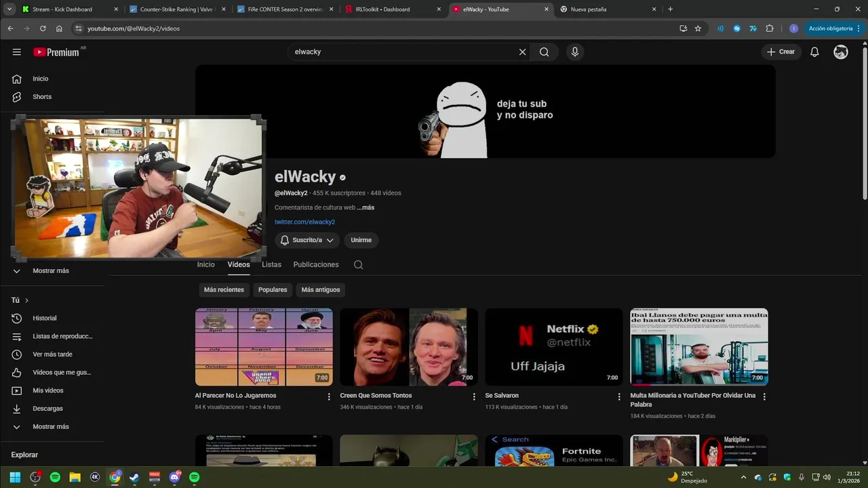868x488 pixels.
Task: Filter videos by Más antiguos
Action: (321, 289)
